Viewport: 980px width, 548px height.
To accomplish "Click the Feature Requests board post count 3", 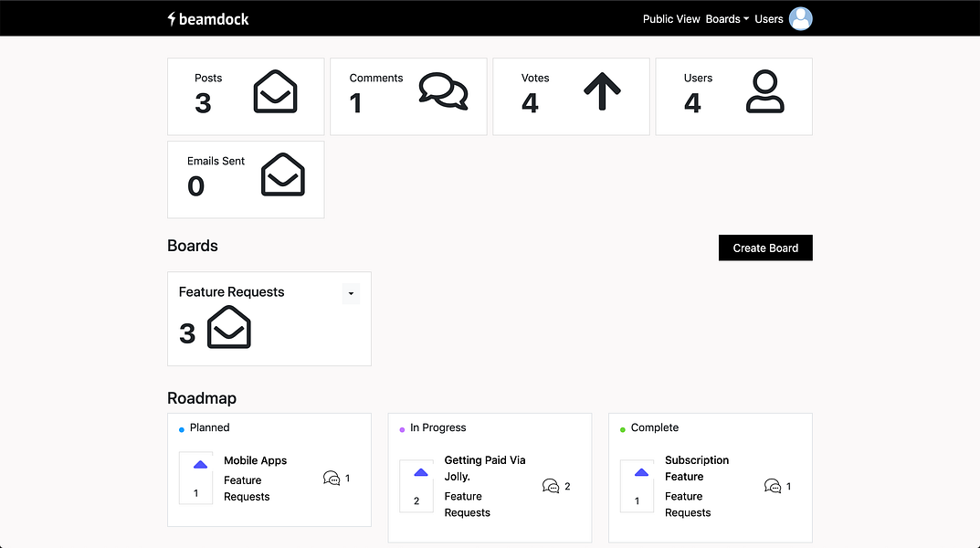I will click(187, 333).
